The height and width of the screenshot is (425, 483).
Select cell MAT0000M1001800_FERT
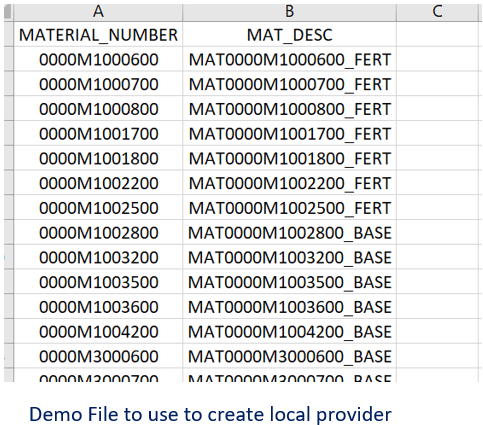[x=289, y=158]
